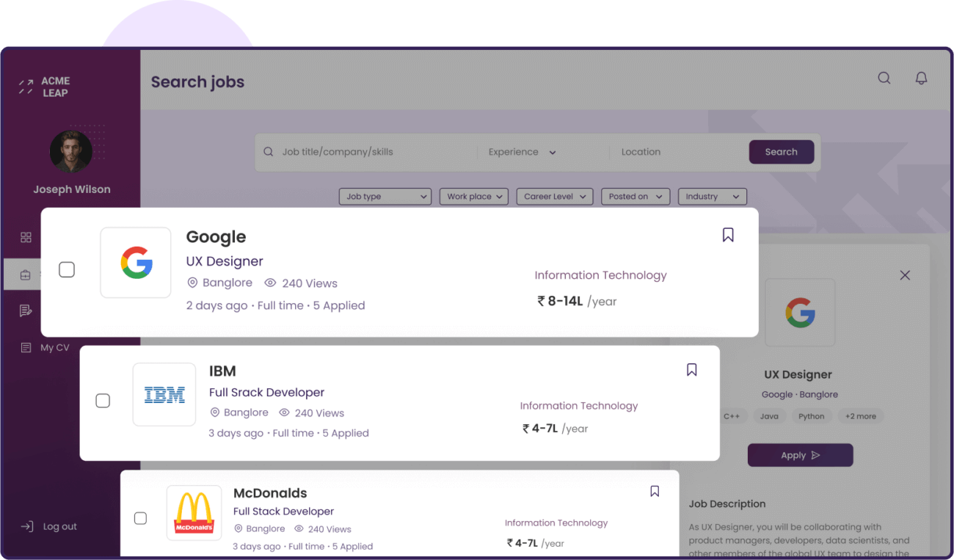This screenshot has width=954, height=560.
Task: Click Joseph Wilson username
Action: tap(72, 189)
